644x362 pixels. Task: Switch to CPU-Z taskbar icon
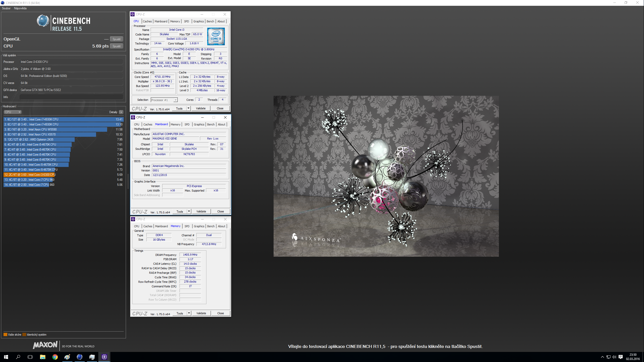pyautogui.click(x=104, y=357)
